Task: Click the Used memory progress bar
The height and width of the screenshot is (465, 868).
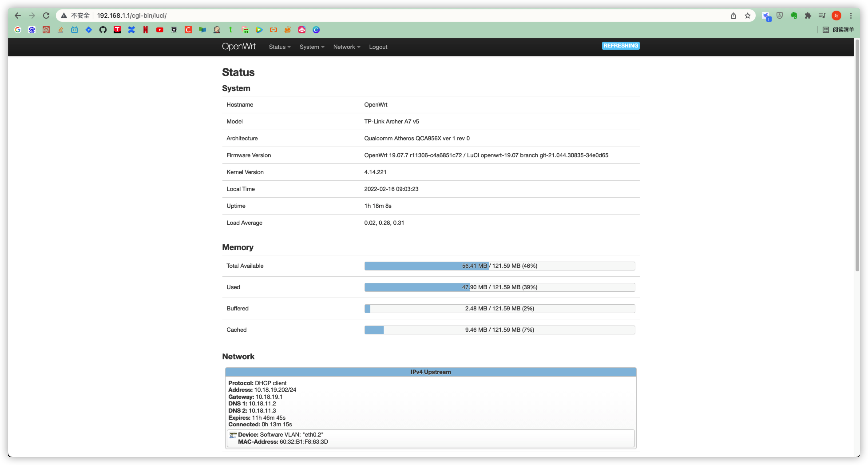Action: pyautogui.click(x=500, y=287)
